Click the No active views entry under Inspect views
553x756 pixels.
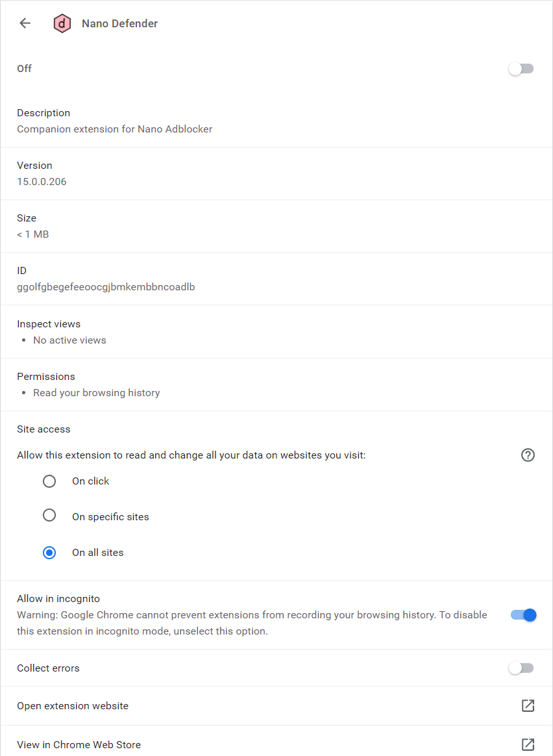tap(69, 340)
